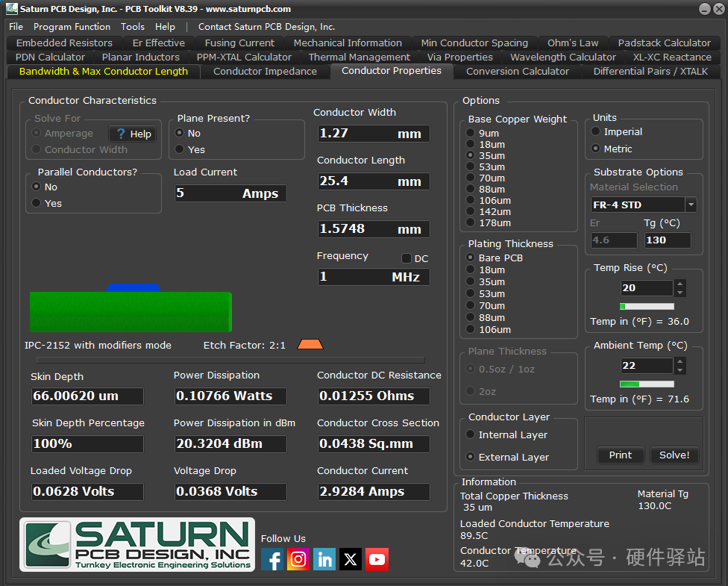Switch to the Conductor Impedance tab
Viewport: 728px width, 586px height.
[x=265, y=72]
